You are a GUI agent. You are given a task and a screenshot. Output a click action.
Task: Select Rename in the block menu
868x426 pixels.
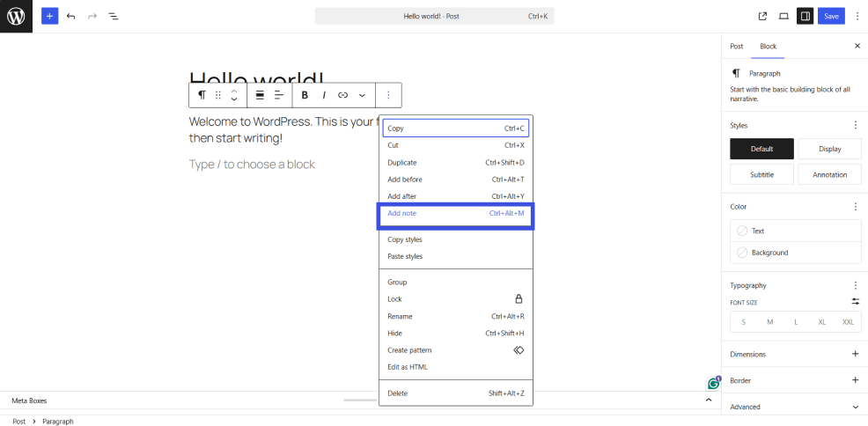(456, 317)
